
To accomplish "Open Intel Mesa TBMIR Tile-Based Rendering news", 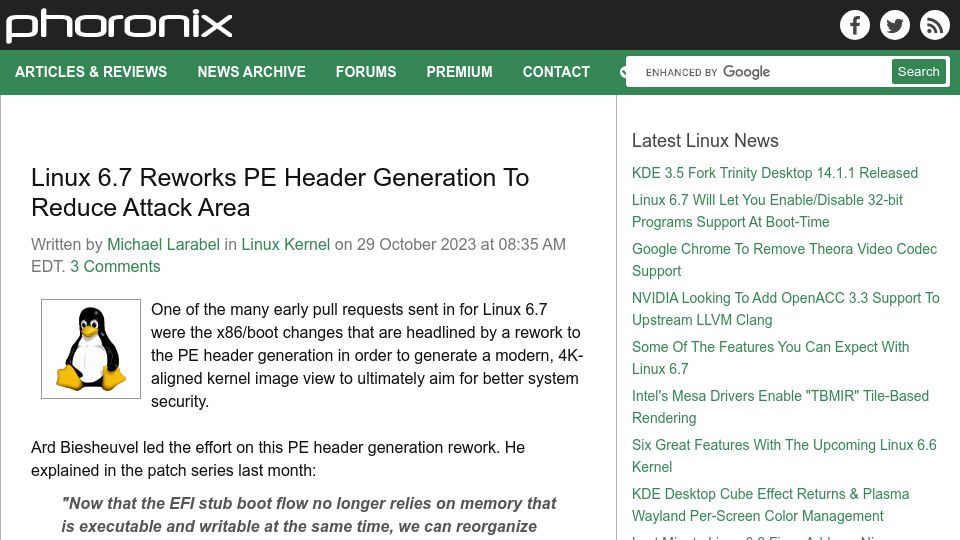I will [x=780, y=407].
